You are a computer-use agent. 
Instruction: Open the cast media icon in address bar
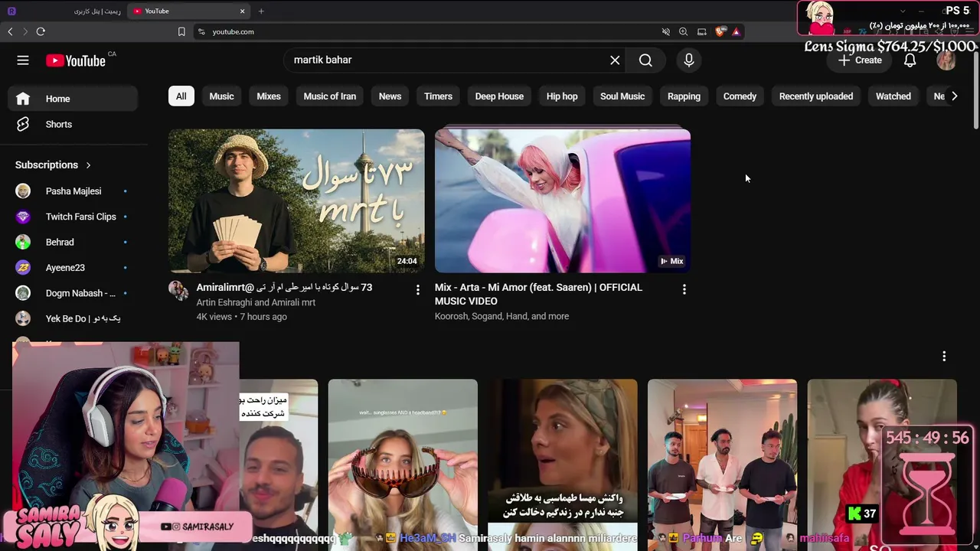click(x=701, y=31)
